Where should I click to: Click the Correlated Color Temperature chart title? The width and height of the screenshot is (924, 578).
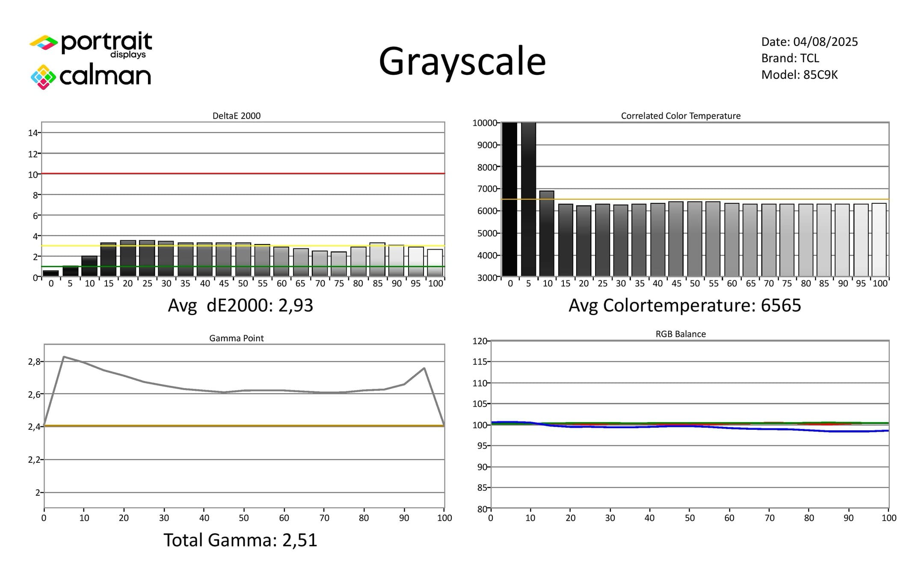point(681,116)
